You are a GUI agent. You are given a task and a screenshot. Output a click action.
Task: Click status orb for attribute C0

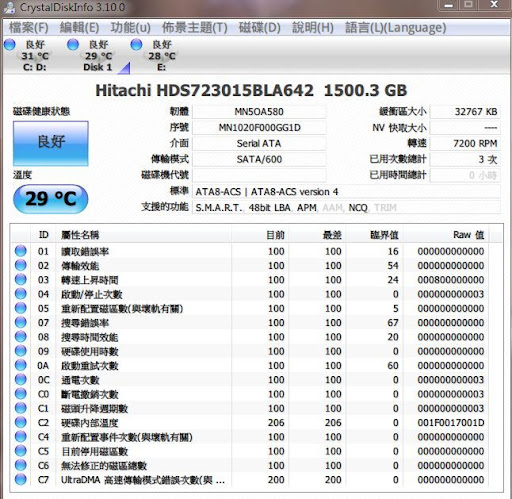click(x=21, y=394)
